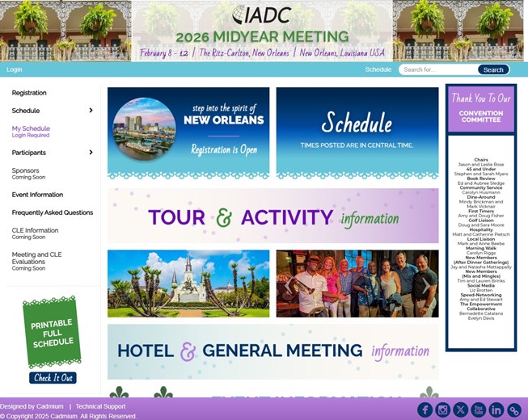
Task: Click 'Jason and Leslie Rose' committee name
Action: point(481,165)
